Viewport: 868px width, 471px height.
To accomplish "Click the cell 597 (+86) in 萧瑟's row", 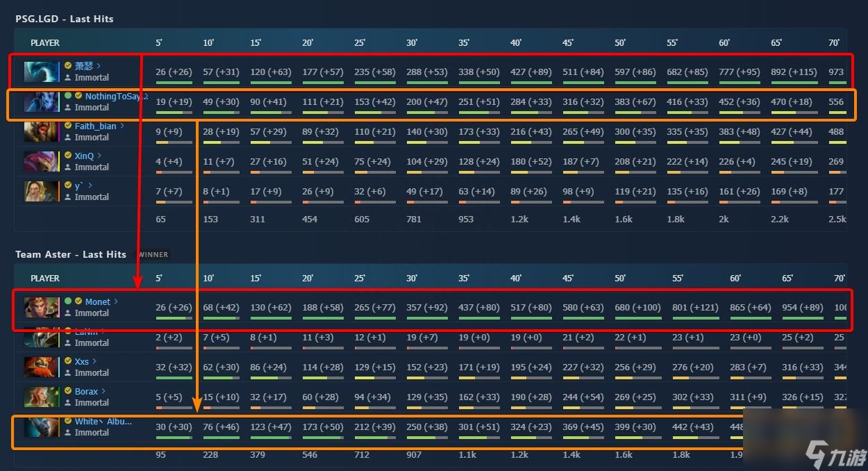I will [x=635, y=72].
